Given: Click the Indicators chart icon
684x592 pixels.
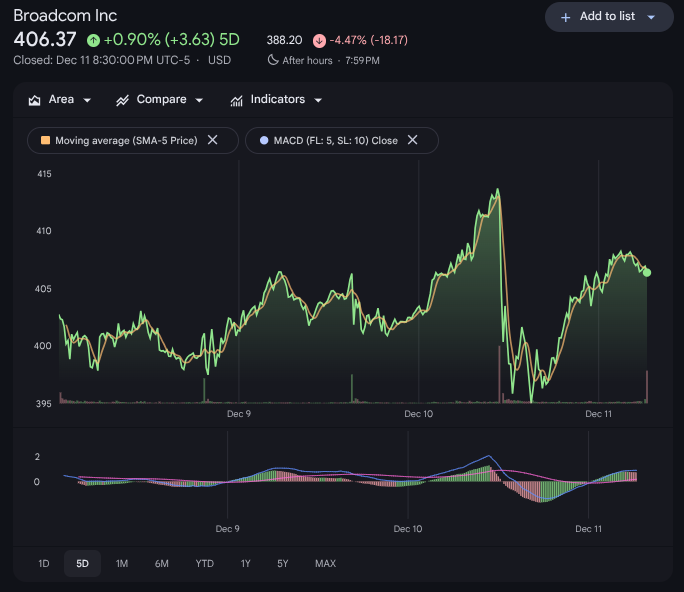Looking at the screenshot, I should [x=236, y=100].
